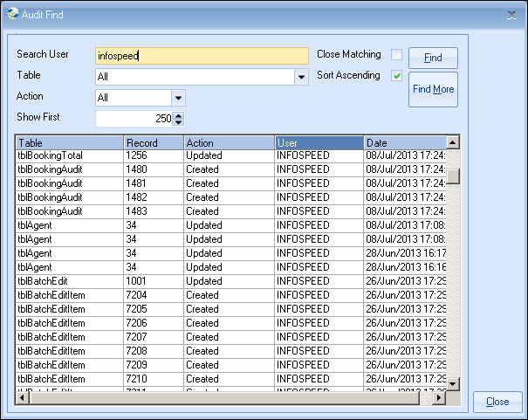Enable the Close Matching checkbox
The image size is (528, 420).
[x=397, y=55]
